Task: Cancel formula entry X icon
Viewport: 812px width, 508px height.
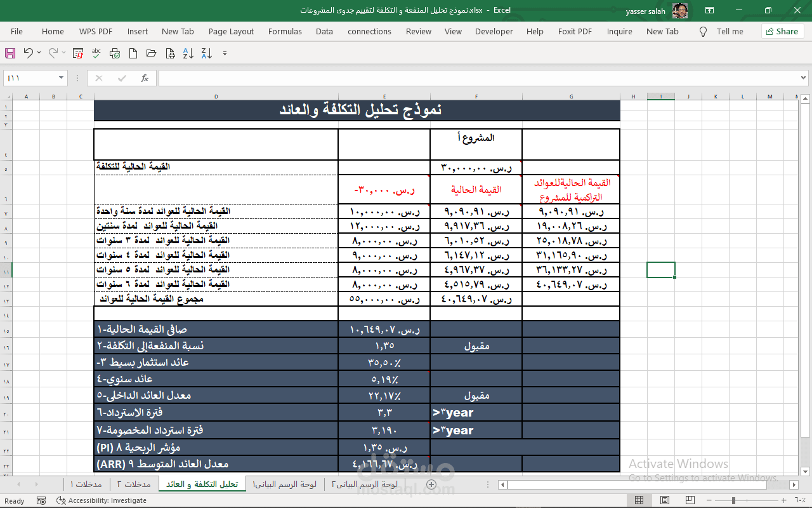Action: click(x=98, y=78)
